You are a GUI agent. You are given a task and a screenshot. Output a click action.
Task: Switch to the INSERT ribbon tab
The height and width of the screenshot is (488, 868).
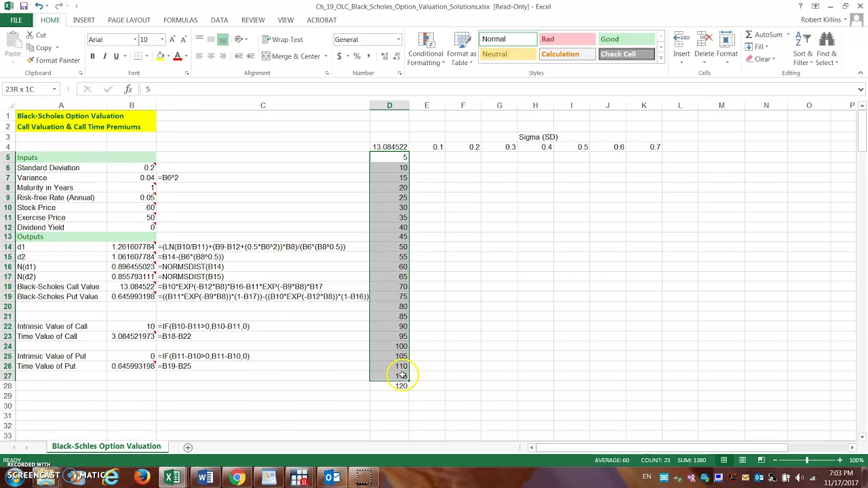click(x=84, y=20)
